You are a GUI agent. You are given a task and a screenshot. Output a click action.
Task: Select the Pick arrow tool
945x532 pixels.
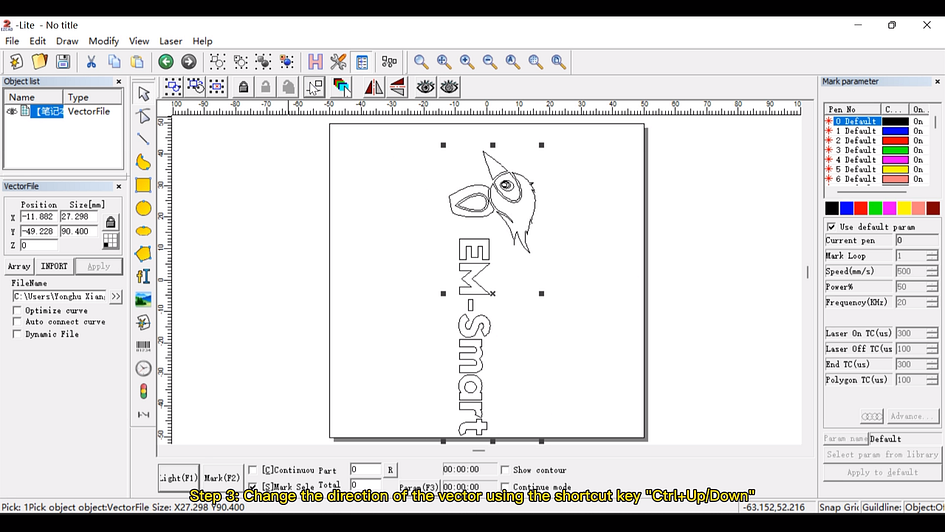(143, 93)
